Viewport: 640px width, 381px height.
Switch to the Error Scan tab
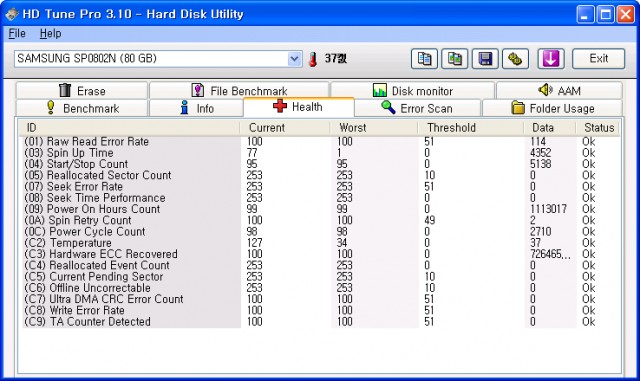(417, 108)
